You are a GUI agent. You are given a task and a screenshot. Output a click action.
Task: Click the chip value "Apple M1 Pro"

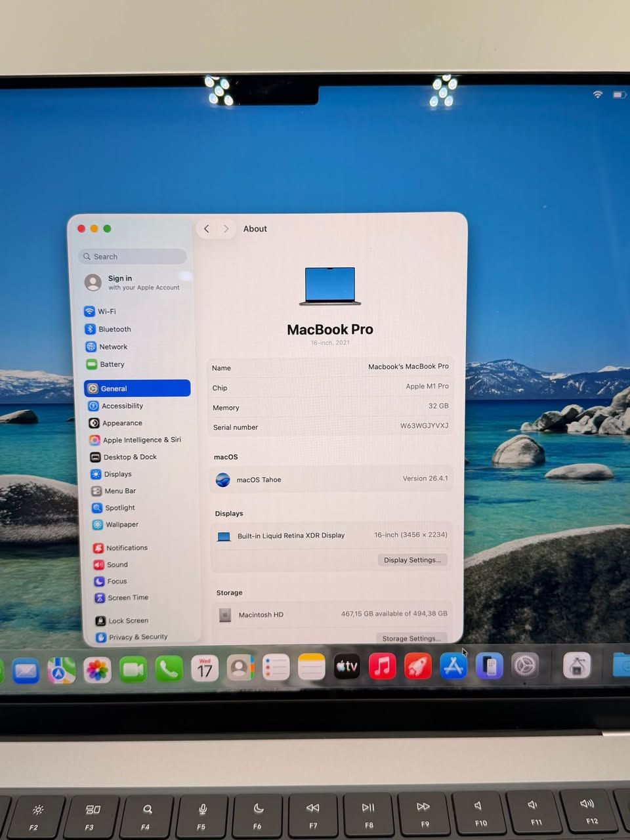pyautogui.click(x=427, y=386)
